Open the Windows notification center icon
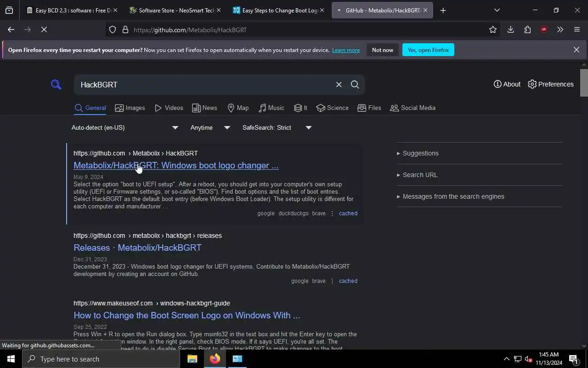588x368 pixels. pyautogui.click(x=573, y=359)
